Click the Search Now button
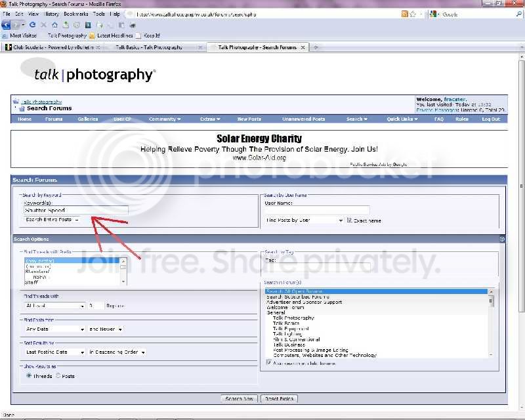Image resolution: width=525 pixels, height=420 pixels. [240, 398]
